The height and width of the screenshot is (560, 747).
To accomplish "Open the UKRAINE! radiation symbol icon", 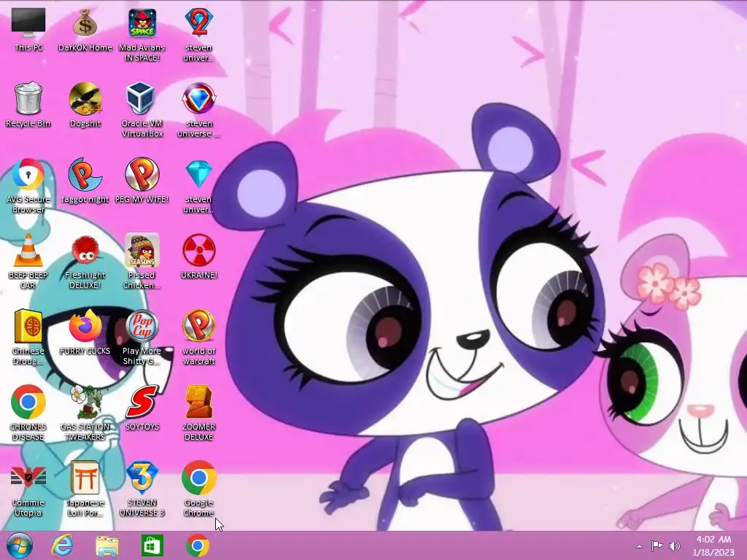I will (x=198, y=256).
